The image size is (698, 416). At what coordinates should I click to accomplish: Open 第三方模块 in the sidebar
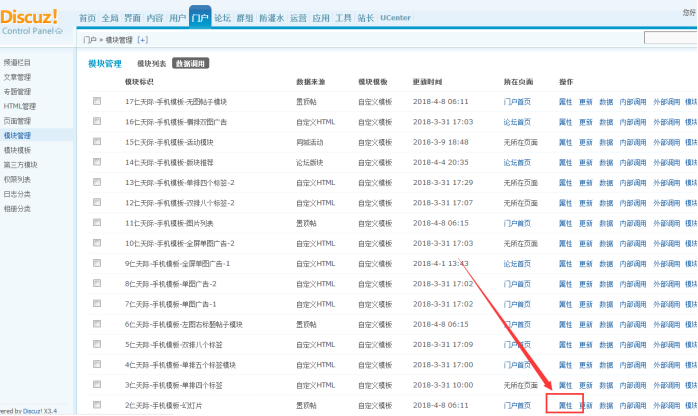(x=20, y=165)
